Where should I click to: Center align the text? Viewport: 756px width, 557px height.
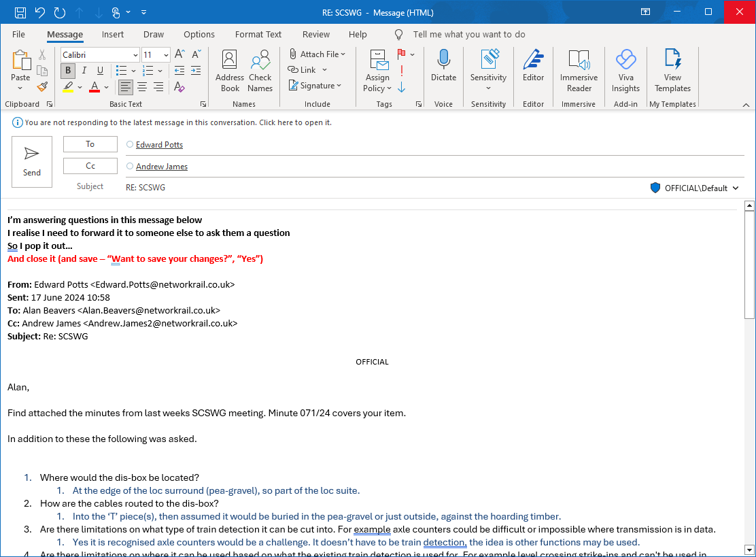pos(142,87)
